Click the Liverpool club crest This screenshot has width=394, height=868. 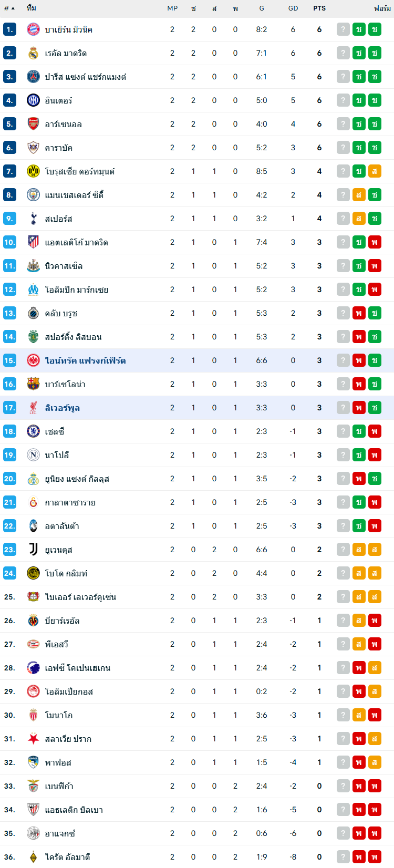click(x=33, y=408)
